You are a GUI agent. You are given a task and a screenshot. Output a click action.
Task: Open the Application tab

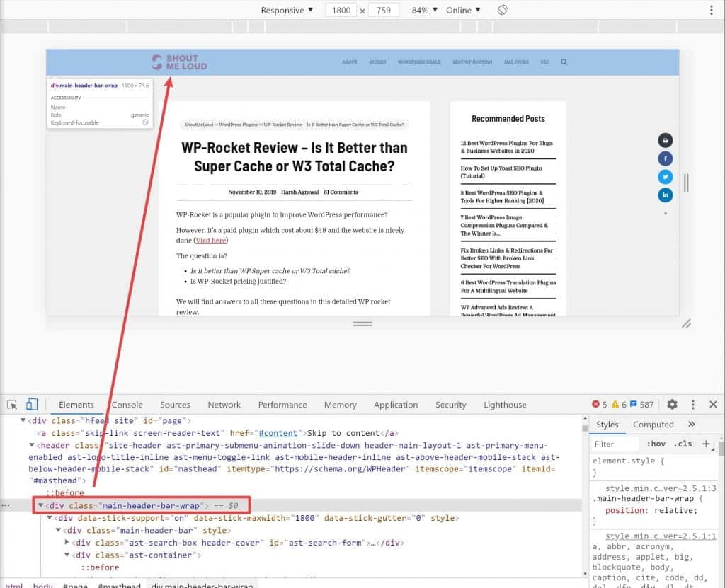[x=396, y=405]
